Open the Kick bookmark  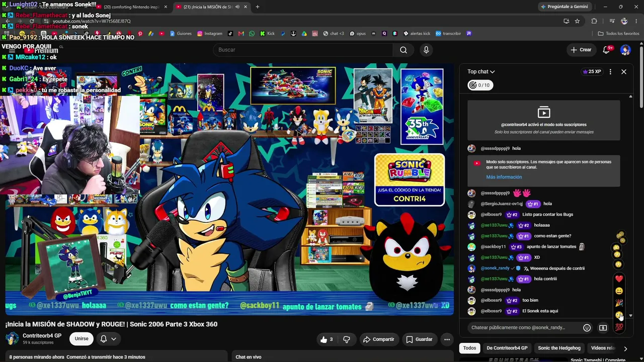[267, 34]
